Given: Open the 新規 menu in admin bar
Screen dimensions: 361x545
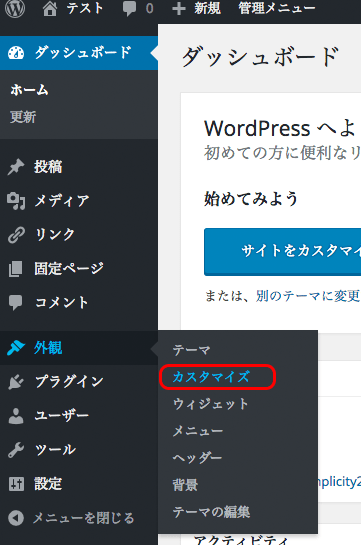Looking at the screenshot, I should pyautogui.click(x=207, y=8).
